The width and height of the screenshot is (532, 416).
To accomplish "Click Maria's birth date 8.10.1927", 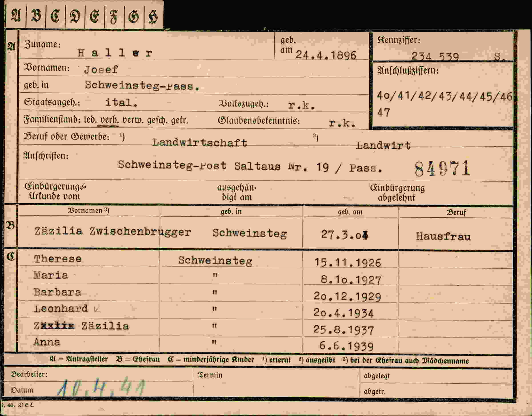I will (x=351, y=280).
